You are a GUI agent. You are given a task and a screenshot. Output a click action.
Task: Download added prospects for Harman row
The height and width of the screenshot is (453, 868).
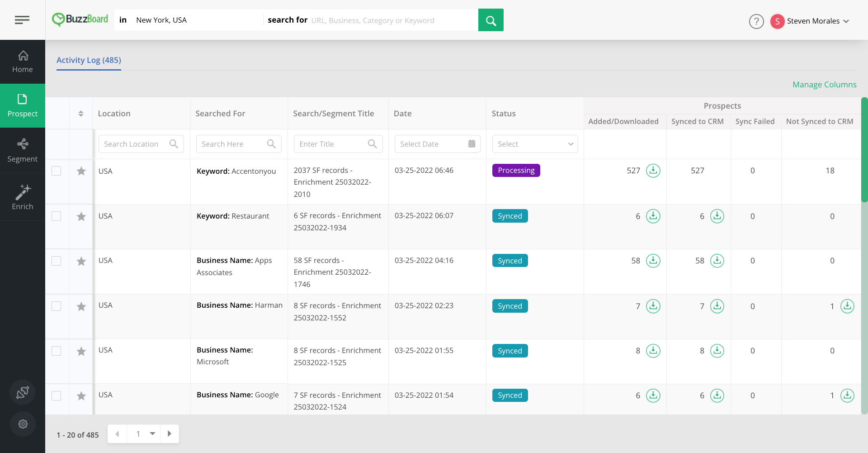[653, 306]
